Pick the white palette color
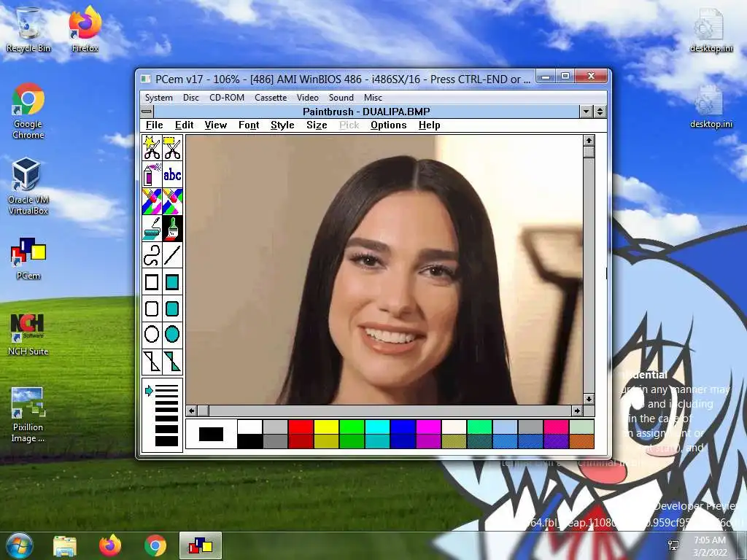The image size is (747, 560). (x=249, y=426)
